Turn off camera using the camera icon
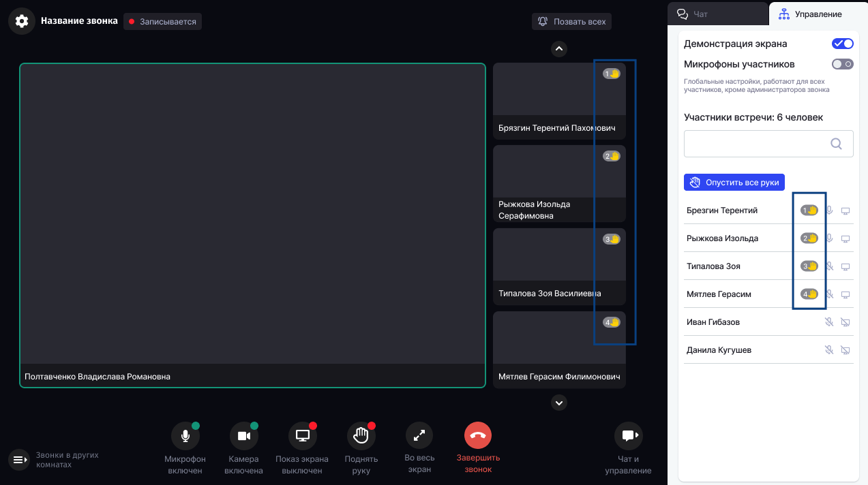868x485 pixels. 243,436
